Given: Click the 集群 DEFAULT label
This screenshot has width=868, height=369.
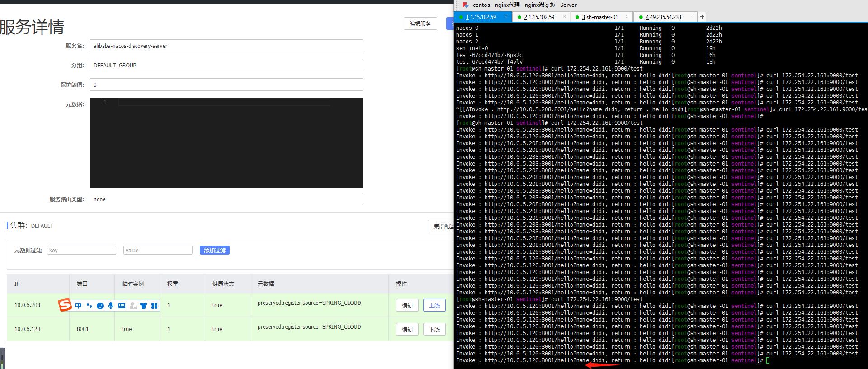Looking at the screenshot, I should (31, 226).
